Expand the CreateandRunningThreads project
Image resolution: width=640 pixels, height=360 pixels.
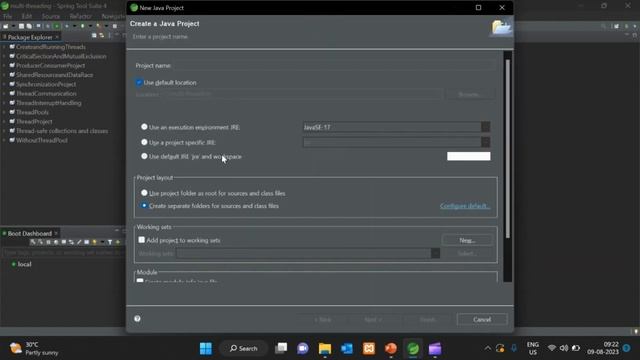pyautogui.click(x=4, y=47)
